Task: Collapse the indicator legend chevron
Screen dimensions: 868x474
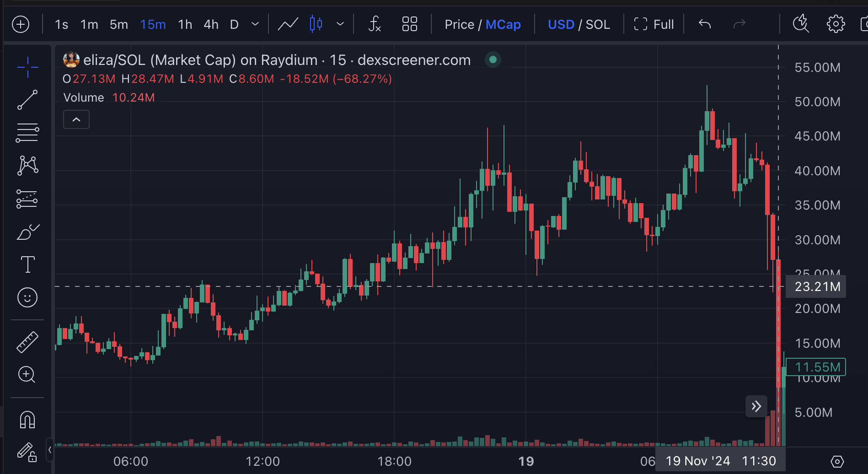Action: click(76, 120)
